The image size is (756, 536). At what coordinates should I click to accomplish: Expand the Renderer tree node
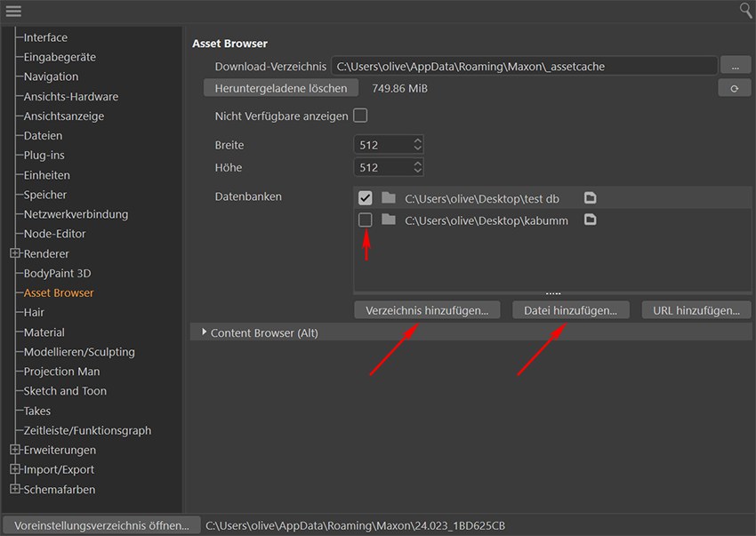(15, 253)
